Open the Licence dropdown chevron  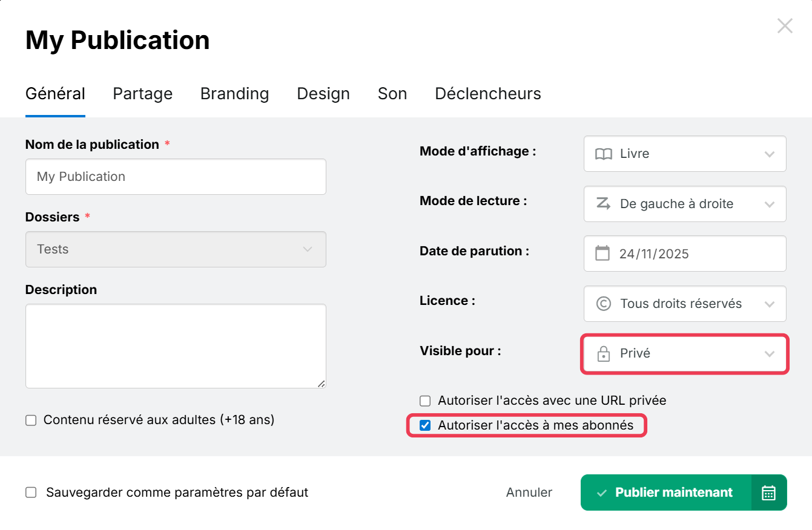(x=770, y=304)
